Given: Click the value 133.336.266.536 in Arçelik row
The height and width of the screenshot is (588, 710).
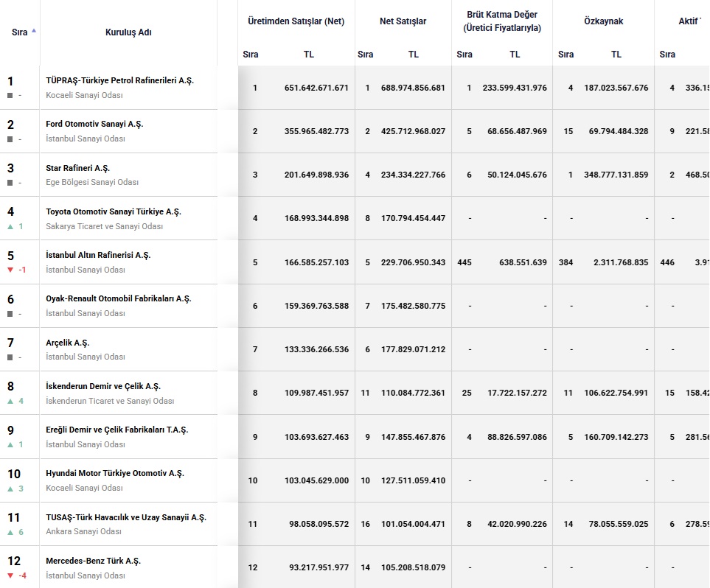Looking at the screenshot, I should [316, 349].
